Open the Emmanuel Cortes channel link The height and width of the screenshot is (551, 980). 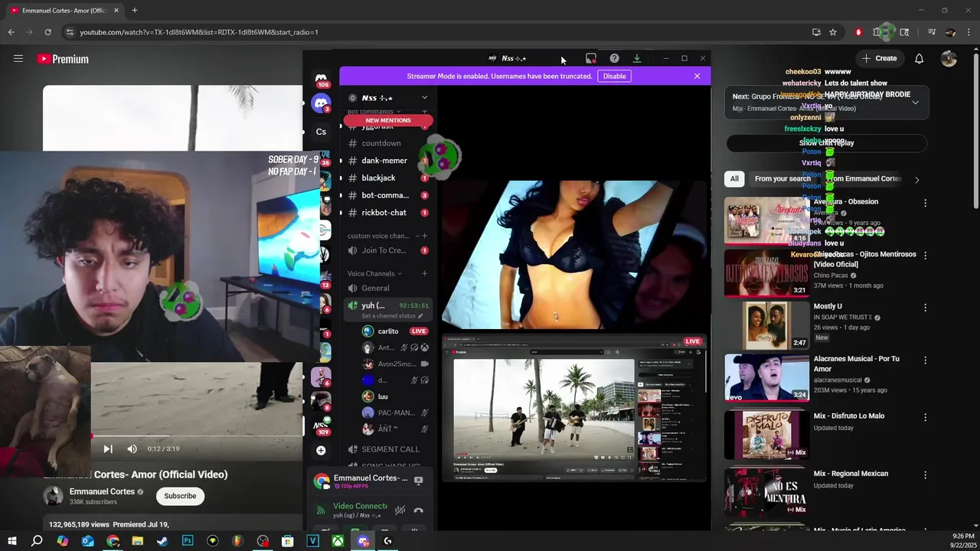click(102, 491)
